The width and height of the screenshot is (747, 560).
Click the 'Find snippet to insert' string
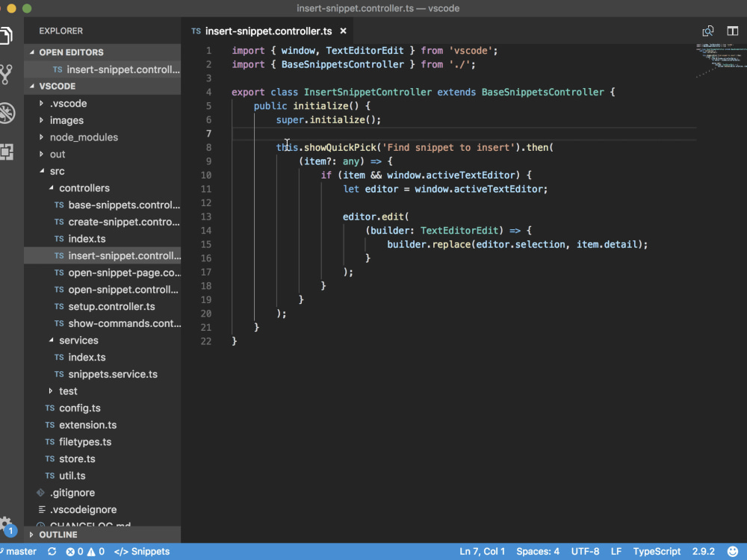click(x=449, y=148)
